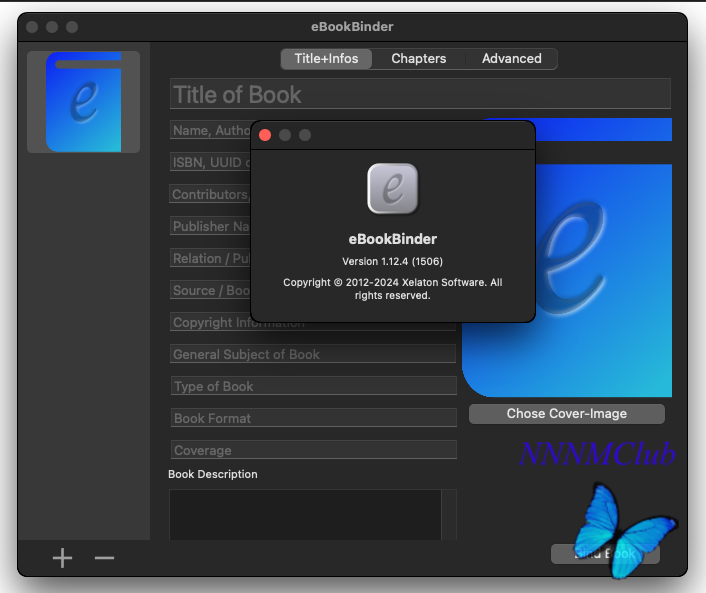Click the gray eBookBinder app icon in About
The image size is (706, 593).
393,189
